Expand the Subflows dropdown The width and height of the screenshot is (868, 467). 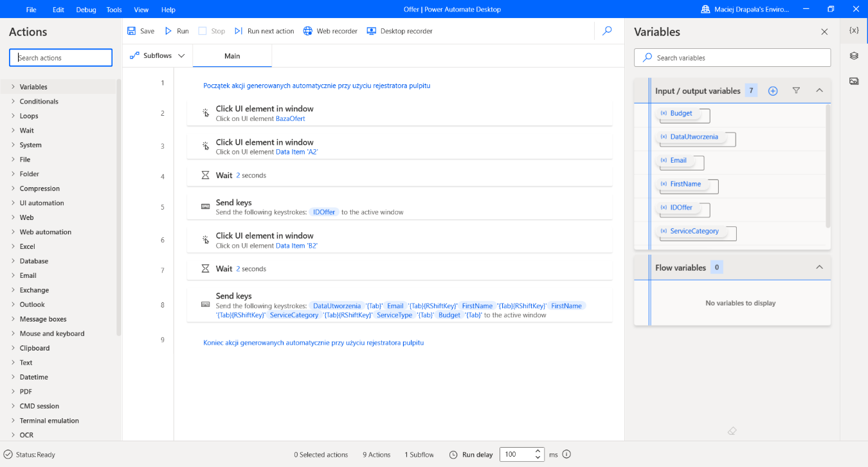coord(157,56)
